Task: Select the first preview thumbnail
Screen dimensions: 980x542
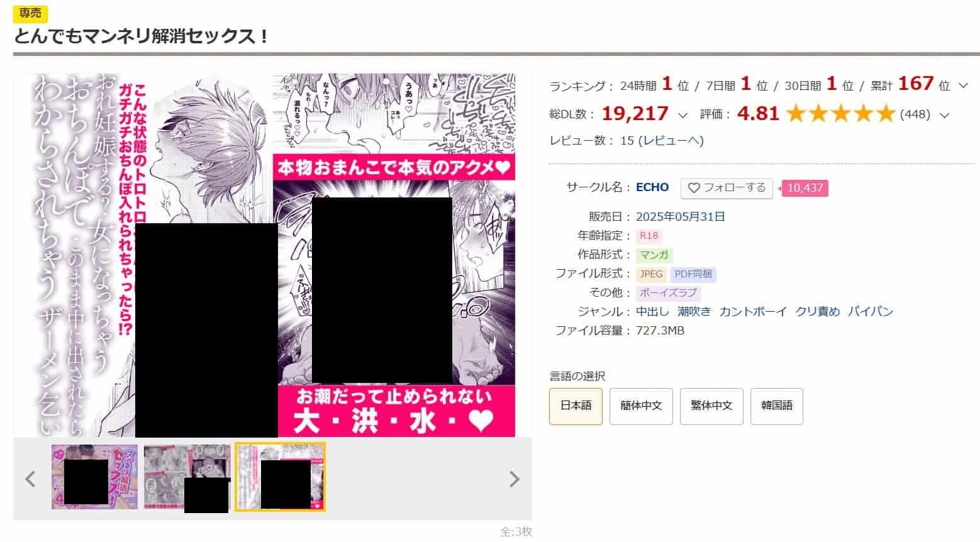Action: click(94, 477)
